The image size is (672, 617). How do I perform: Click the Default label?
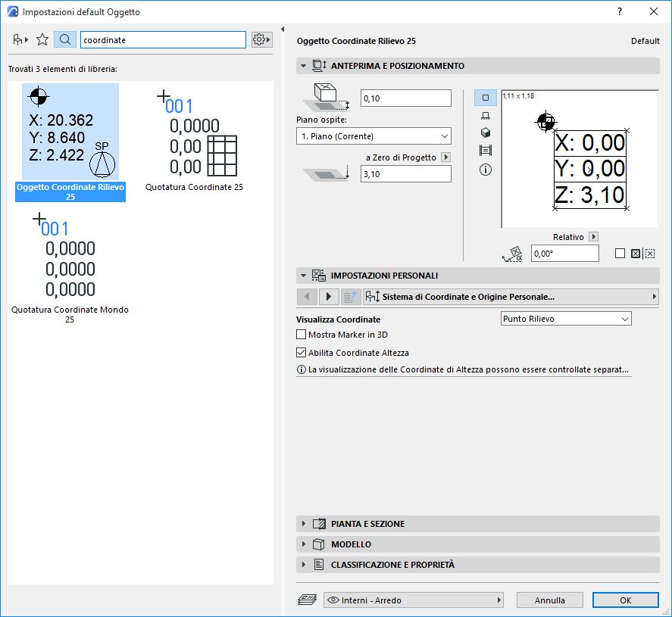tap(645, 41)
